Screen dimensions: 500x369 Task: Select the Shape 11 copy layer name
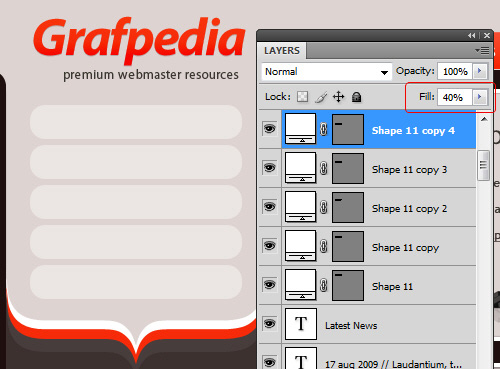coord(405,248)
